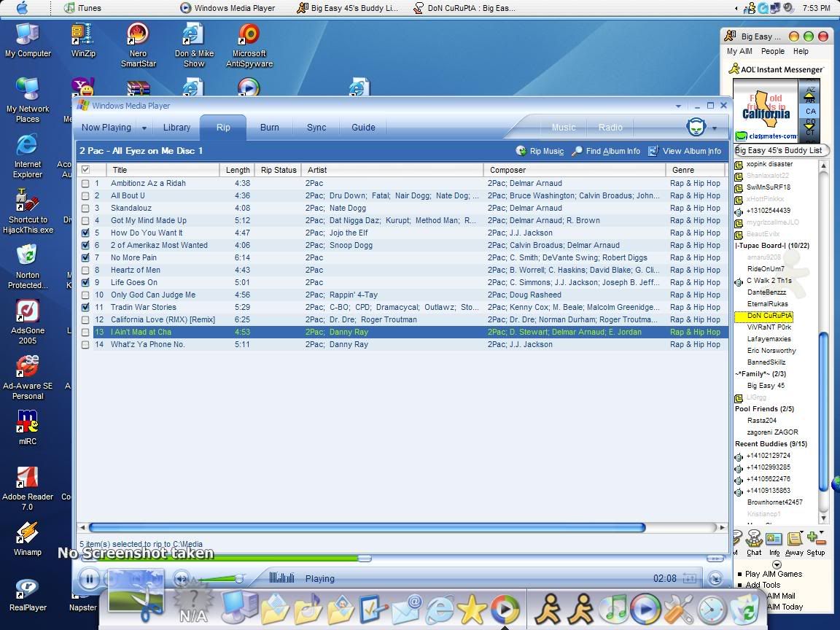Screen dimensions: 840x630
Task: Open AIM Setup with the Setup icon
Action: 815,541
